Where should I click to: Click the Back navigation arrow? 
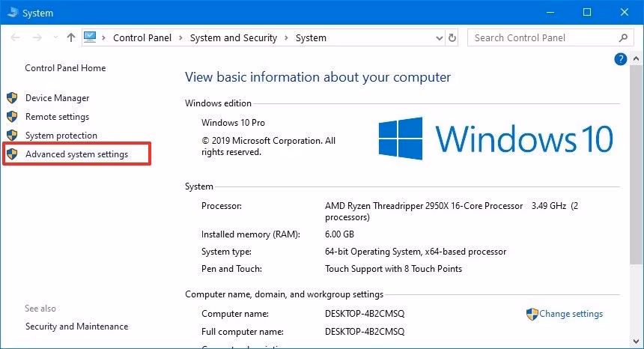[x=16, y=37]
